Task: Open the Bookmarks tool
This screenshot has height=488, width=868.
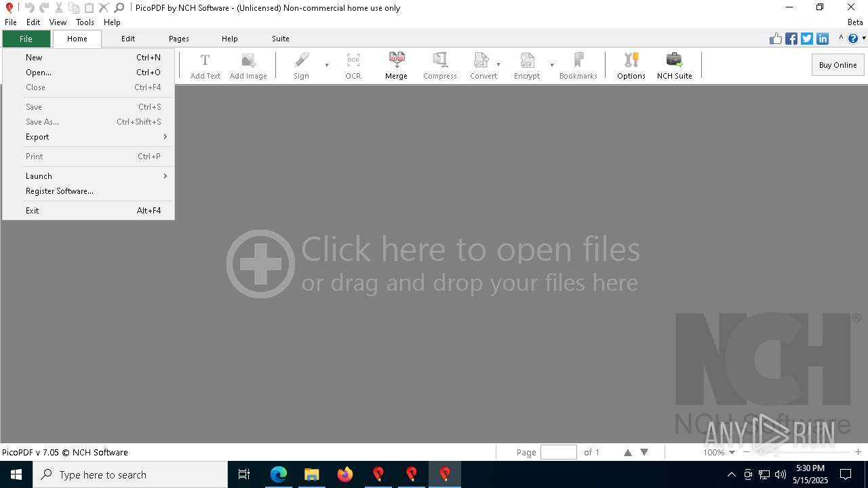Action: (x=578, y=66)
